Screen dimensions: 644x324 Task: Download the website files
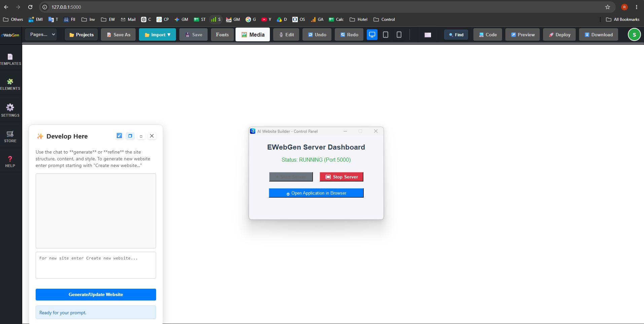pos(599,35)
